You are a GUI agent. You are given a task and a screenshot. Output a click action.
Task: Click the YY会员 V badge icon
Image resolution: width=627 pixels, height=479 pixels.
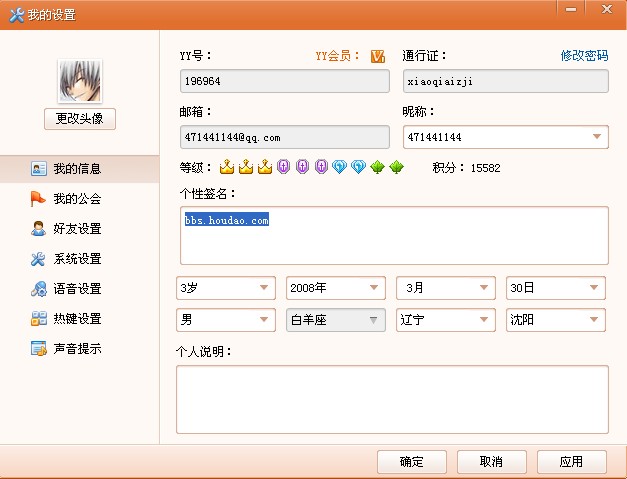(x=377, y=56)
